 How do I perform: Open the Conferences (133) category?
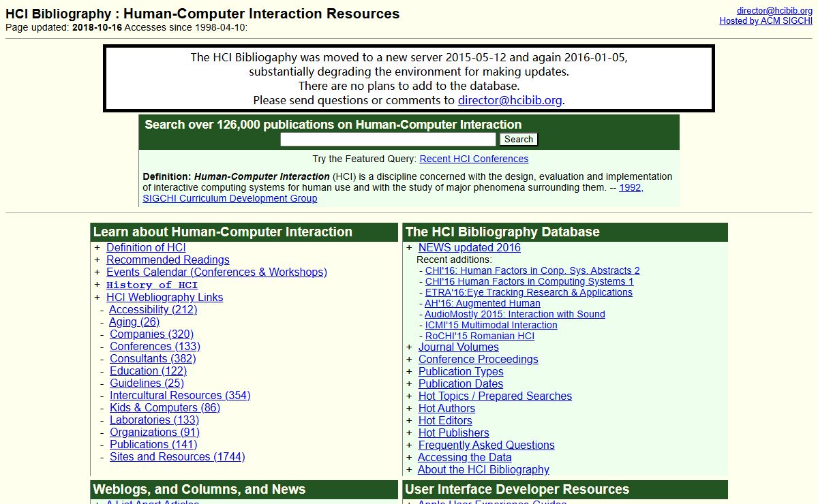pyautogui.click(x=155, y=347)
